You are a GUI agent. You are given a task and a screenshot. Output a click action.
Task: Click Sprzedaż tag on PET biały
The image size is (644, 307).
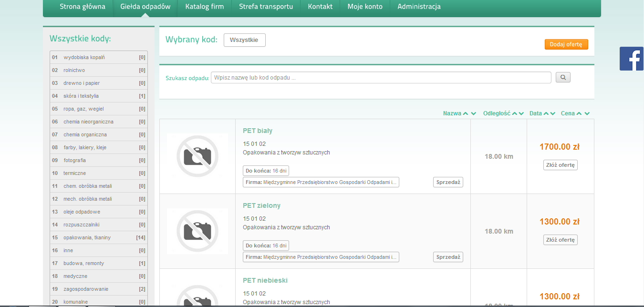pos(448,182)
